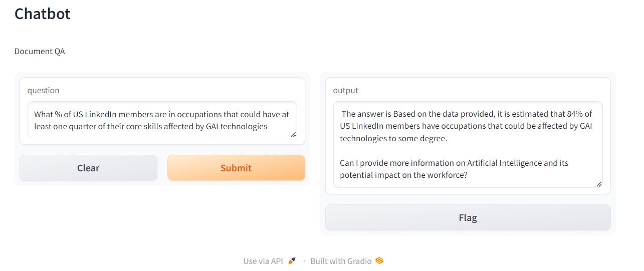This screenshot has height=271, width=644.
Task: Click the output field label
Action: (x=345, y=90)
